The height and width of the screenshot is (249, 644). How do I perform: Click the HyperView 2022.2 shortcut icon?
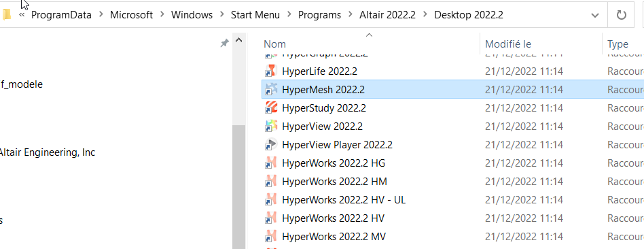pos(270,127)
